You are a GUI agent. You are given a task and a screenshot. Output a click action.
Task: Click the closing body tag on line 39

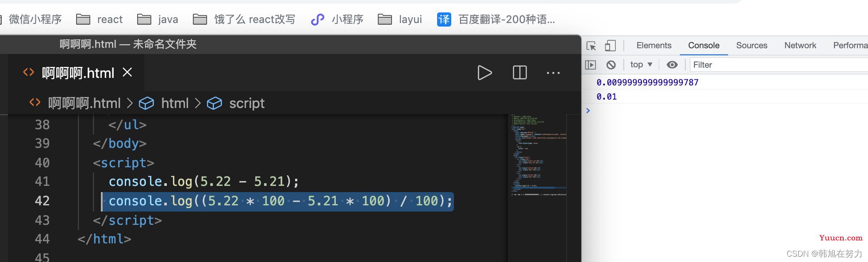pyautogui.click(x=119, y=143)
